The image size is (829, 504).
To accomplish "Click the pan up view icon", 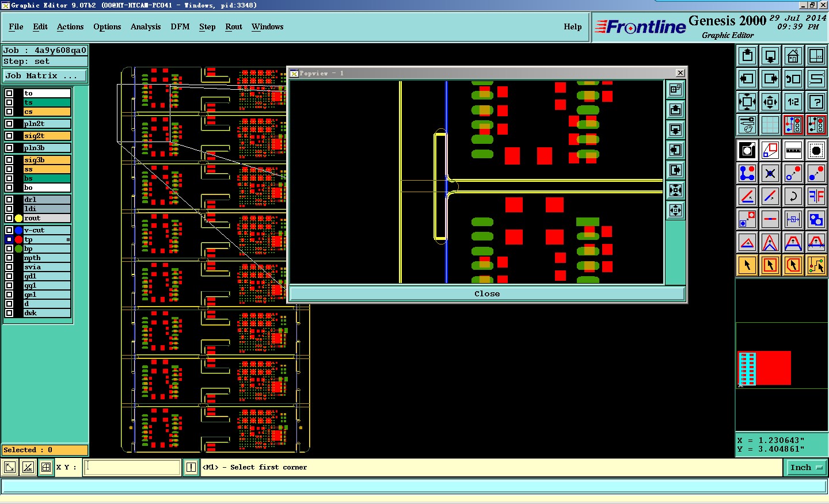I will point(747,56).
